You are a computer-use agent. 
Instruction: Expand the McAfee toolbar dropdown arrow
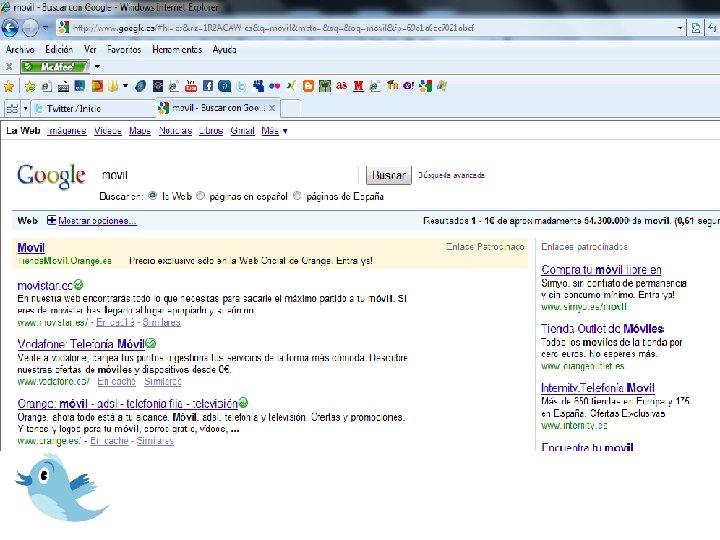coord(97,67)
